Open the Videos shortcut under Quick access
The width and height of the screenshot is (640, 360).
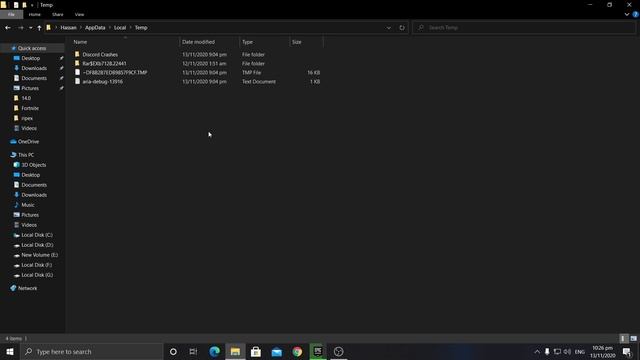click(x=29, y=128)
